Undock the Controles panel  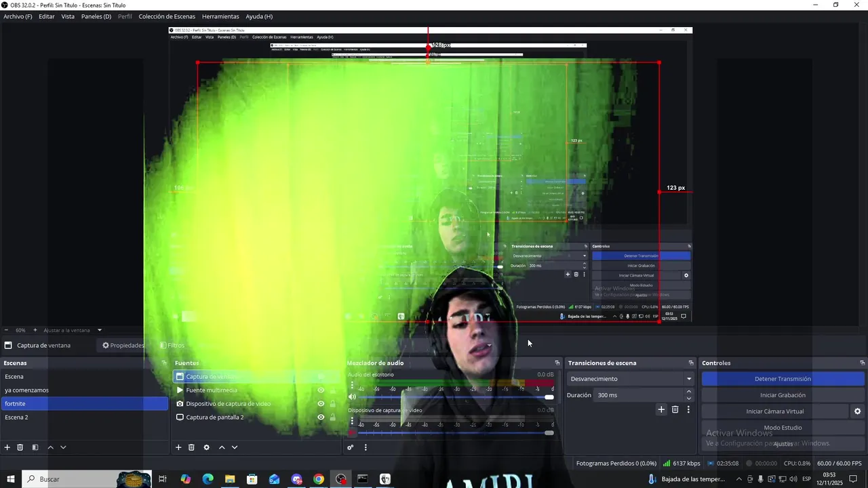coord(863,363)
